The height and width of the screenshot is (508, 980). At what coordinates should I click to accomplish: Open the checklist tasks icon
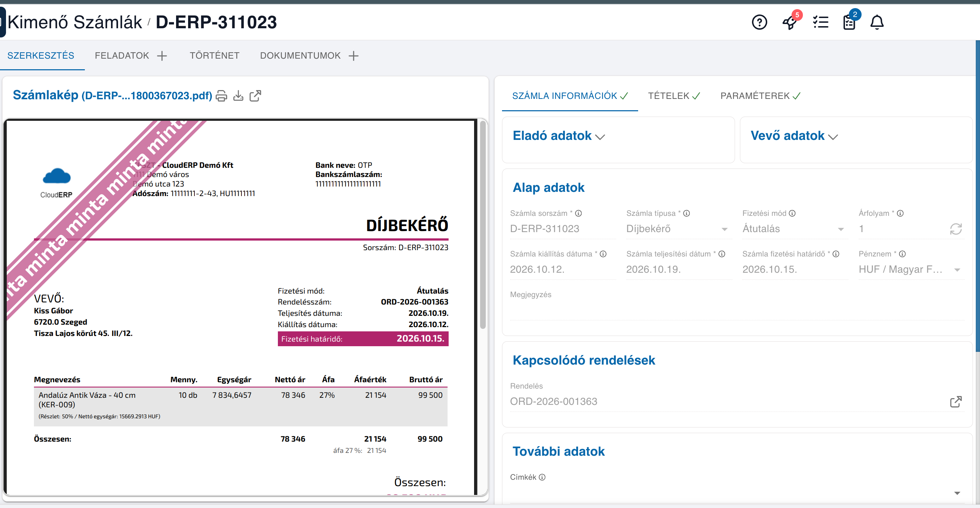point(821,22)
